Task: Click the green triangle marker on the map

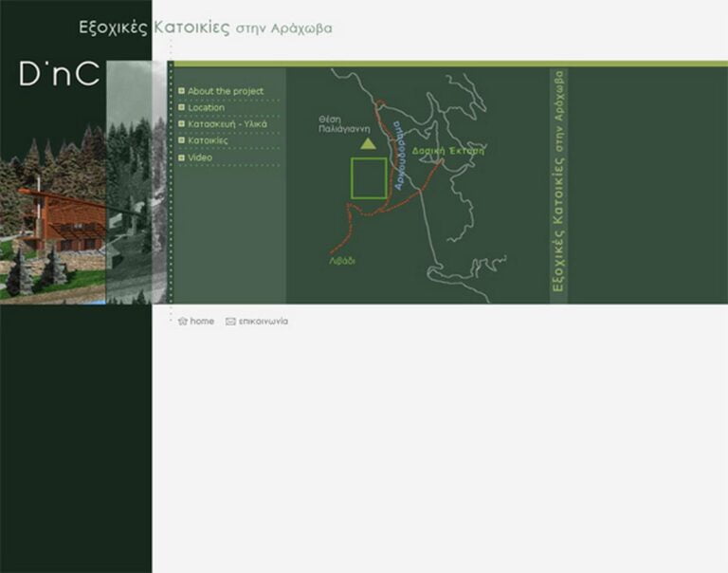Action: (x=368, y=143)
